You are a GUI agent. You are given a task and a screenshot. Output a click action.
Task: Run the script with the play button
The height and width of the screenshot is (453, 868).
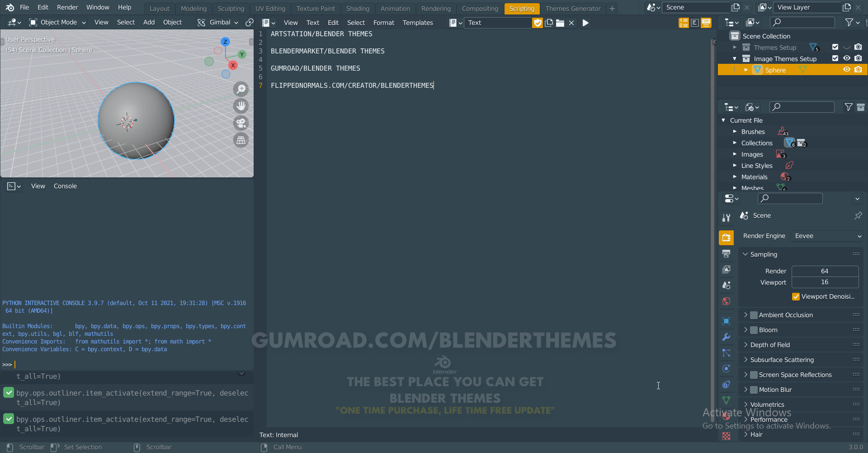tap(585, 23)
